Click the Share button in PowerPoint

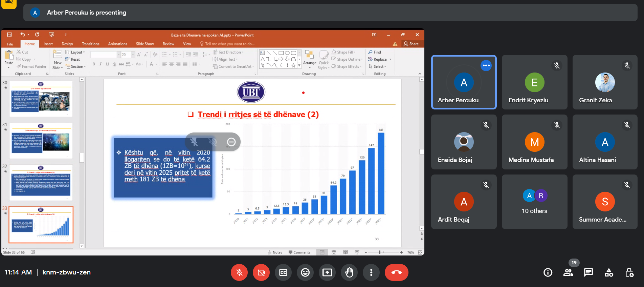tap(411, 44)
